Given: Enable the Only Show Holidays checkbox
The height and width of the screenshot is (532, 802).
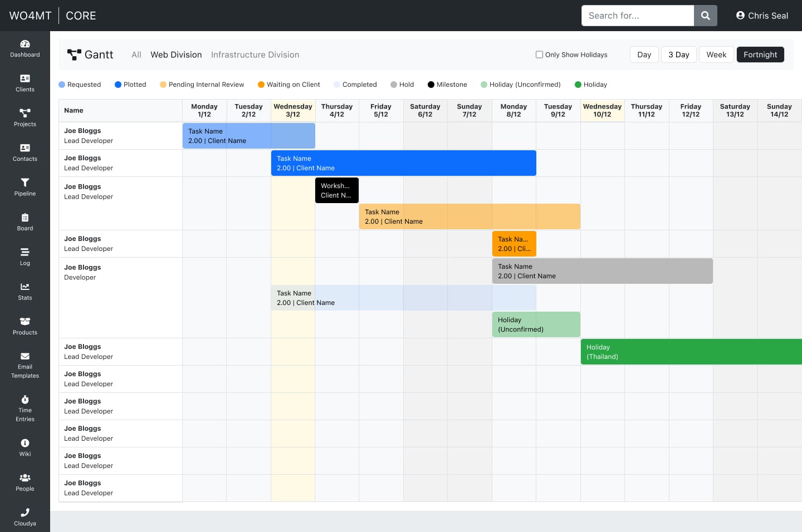Looking at the screenshot, I should point(539,55).
